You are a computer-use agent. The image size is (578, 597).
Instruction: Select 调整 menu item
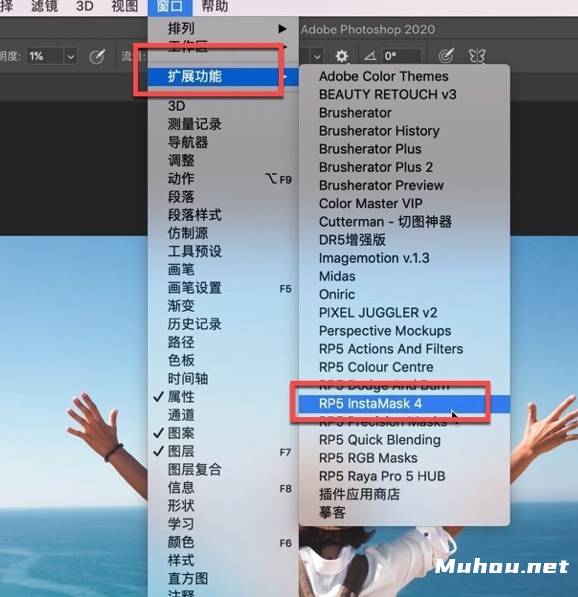(223, 160)
